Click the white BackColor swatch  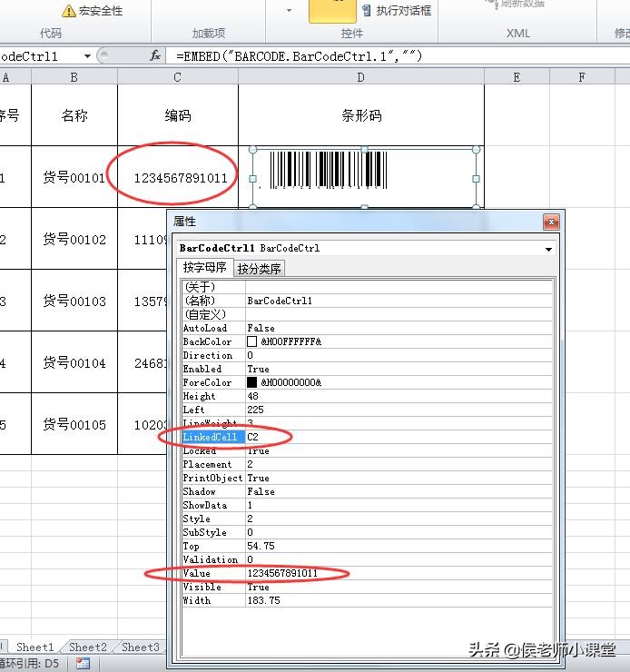coord(251,341)
